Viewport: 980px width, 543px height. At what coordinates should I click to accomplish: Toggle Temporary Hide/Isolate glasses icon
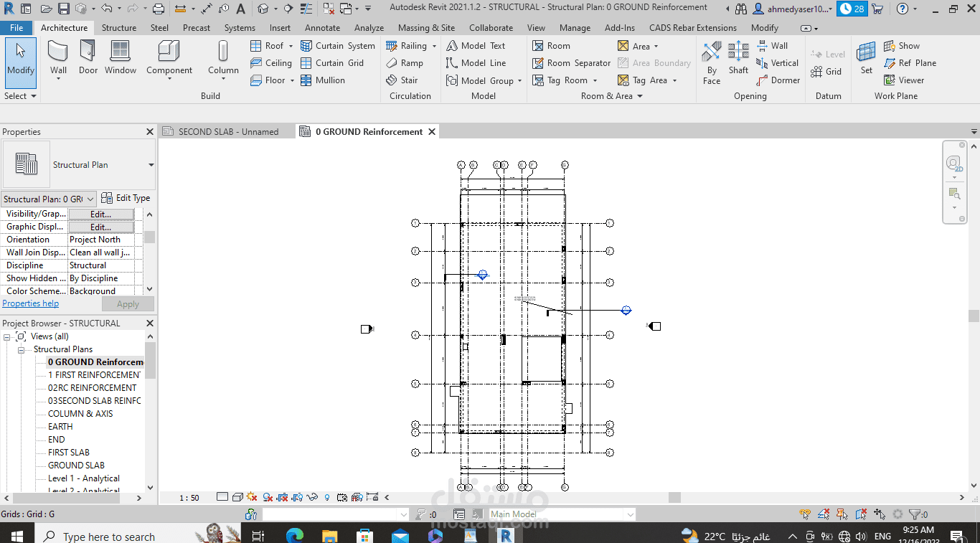312,497
